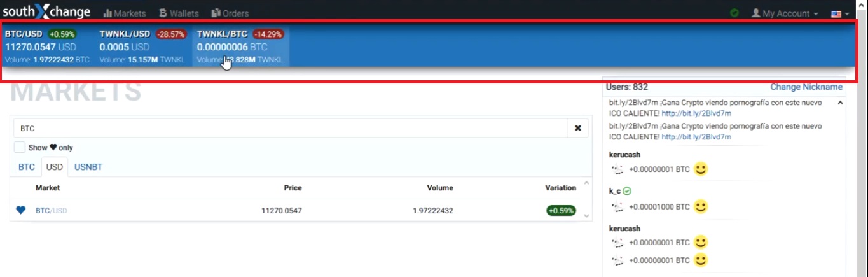Image resolution: width=868 pixels, height=277 pixels.
Task: Select the TWNKL/BTC ticker card
Action: [x=240, y=46]
